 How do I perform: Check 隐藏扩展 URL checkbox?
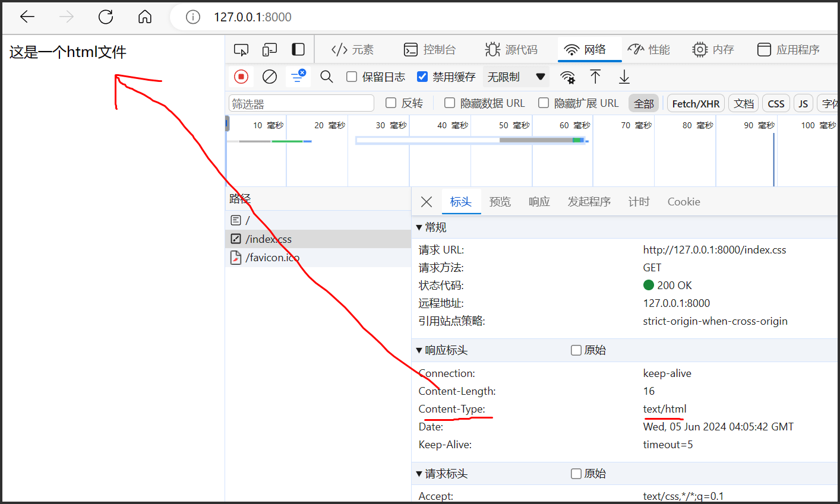[x=544, y=103]
